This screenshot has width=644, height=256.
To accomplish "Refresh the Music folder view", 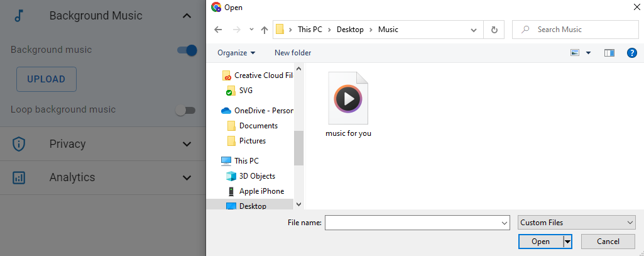I will (494, 30).
